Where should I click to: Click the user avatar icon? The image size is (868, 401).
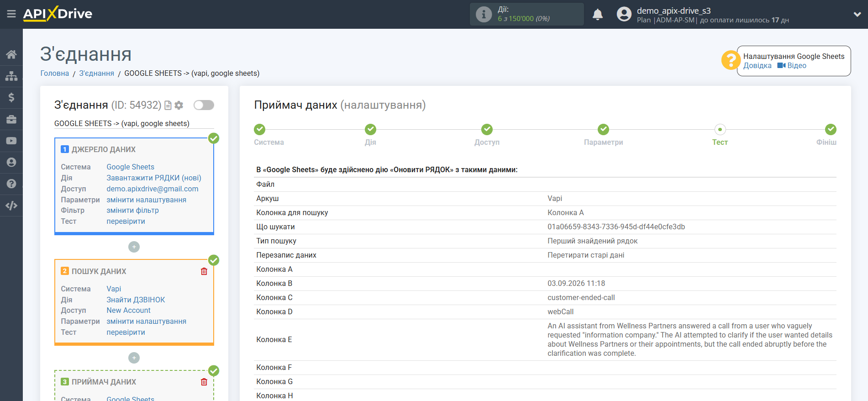(624, 14)
